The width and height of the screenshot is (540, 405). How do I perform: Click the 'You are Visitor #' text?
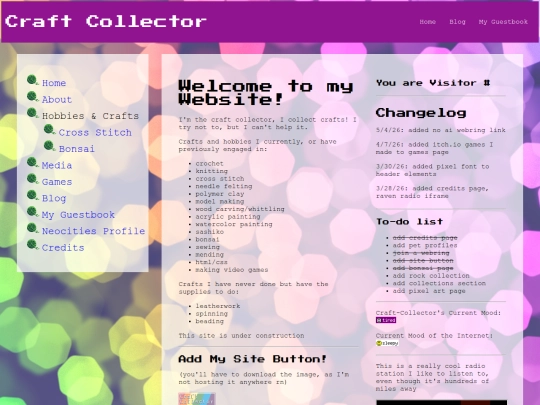click(433, 83)
